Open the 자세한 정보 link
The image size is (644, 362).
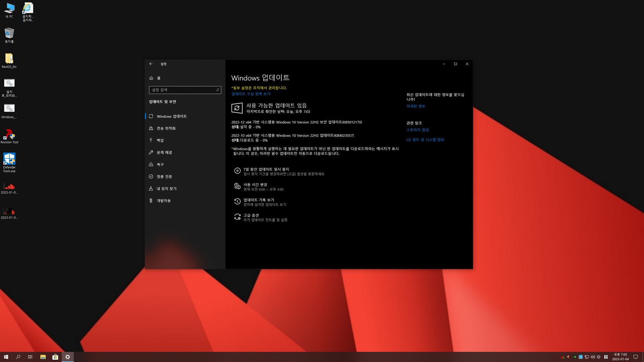(x=416, y=106)
